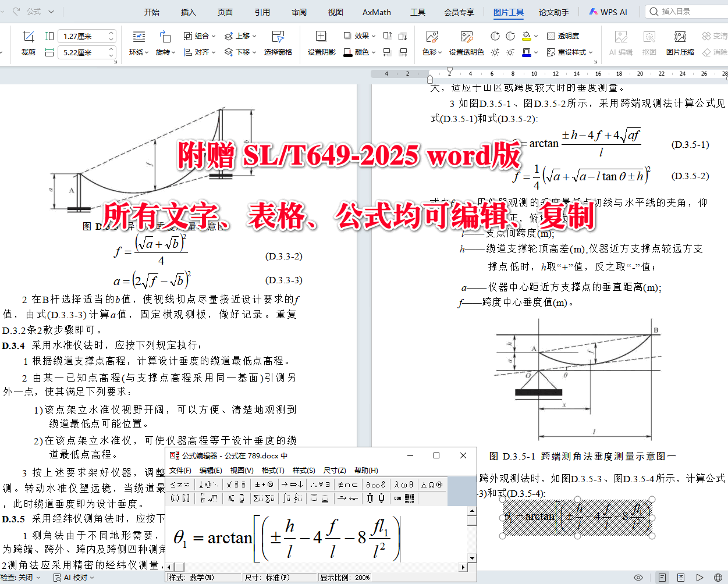
Task: Open the summation templates palette
Action: coord(264,498)
